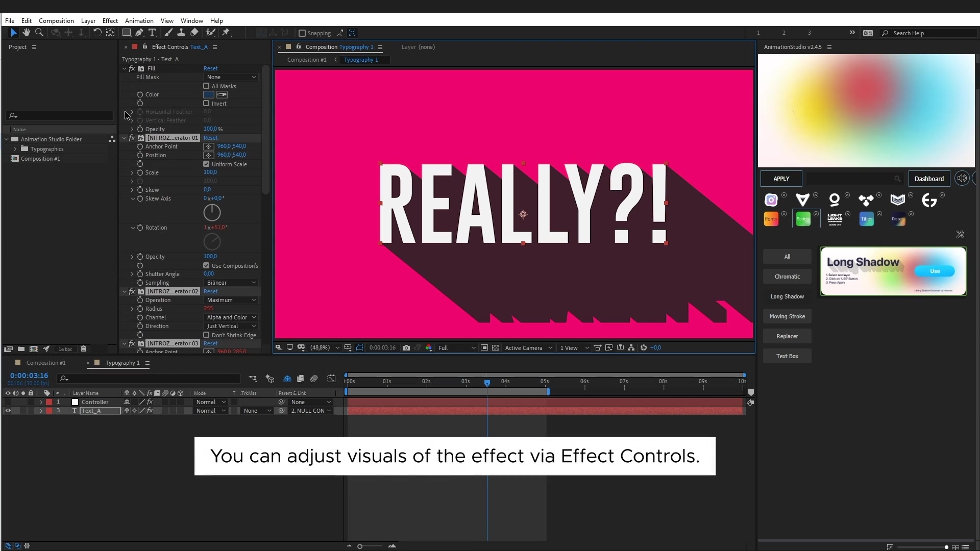The width and height of the screenshot is (980, 551).
Task: Click the Color eyedropper icon for Fill
Action: coord(222,94)
